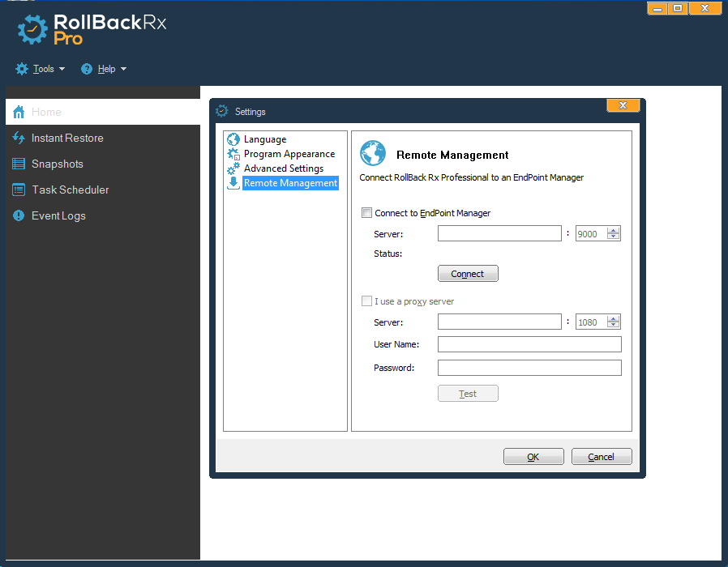
Task: Close the RollBack Rx Pro window
Action: click(704, 8)
